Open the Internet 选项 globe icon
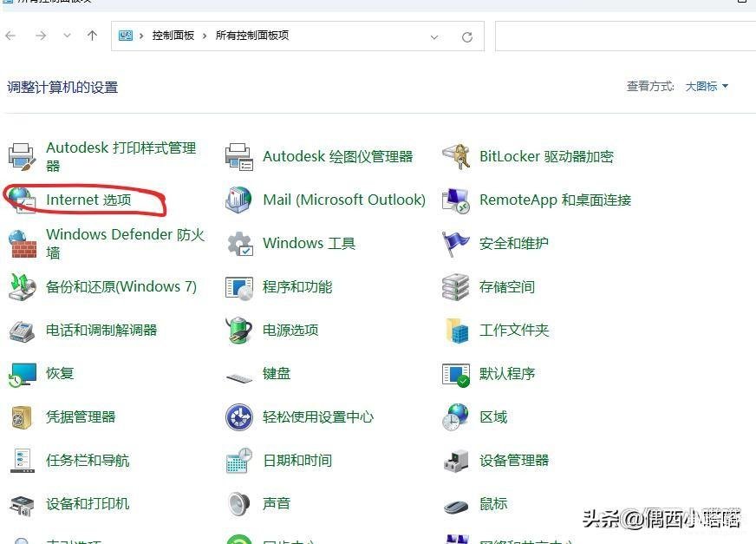This screenshot has height=544, width=756. point(22,200)
